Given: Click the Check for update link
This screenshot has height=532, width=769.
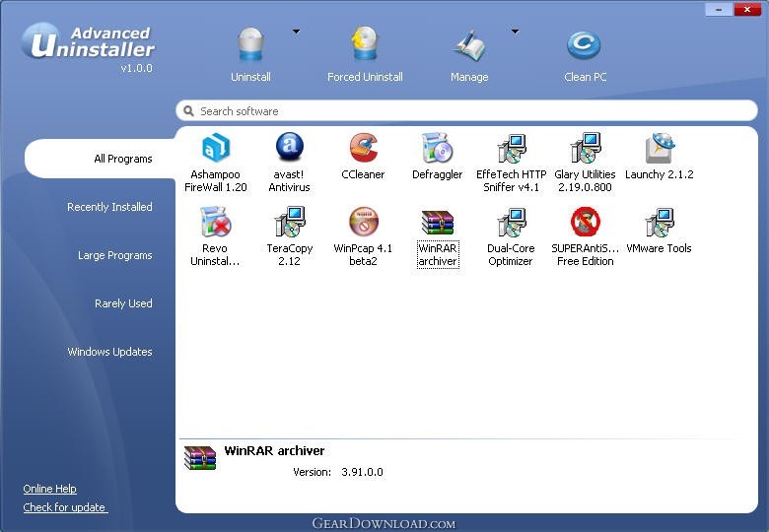Looking at the screenshot, I should pyautogui.click(x=65, y=507).
